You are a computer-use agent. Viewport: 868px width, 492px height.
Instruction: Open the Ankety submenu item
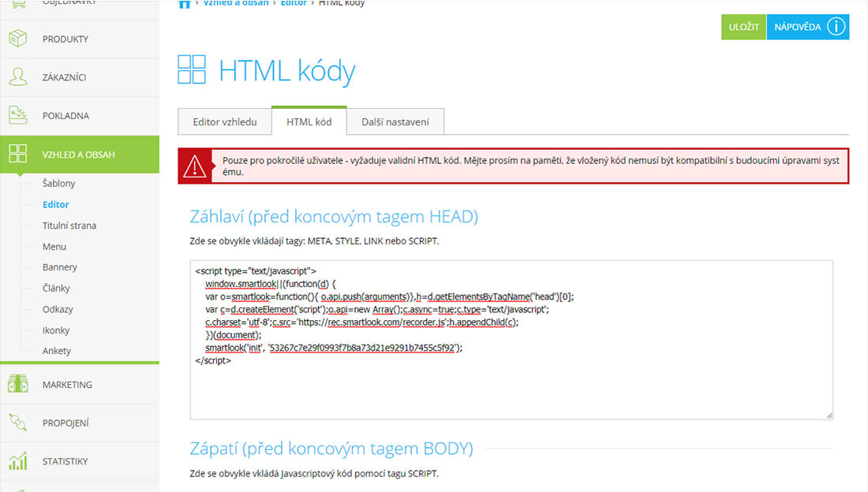(57, 350)
